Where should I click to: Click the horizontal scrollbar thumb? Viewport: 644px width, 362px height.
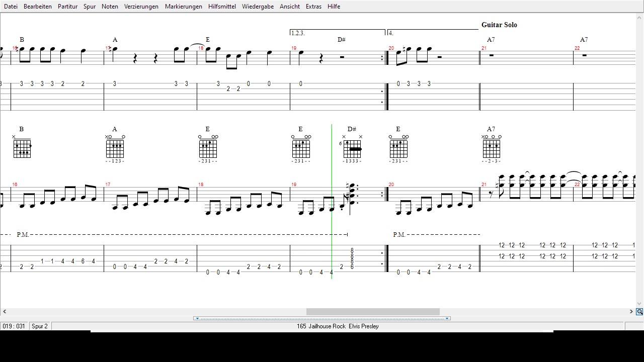click(373, 312)
